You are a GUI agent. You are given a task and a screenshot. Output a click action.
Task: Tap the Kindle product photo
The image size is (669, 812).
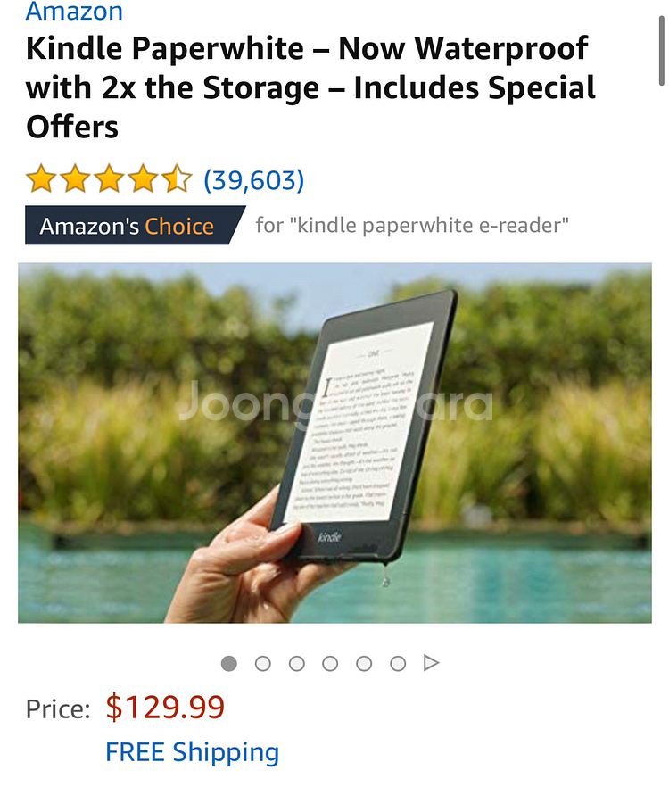coord(334,443)
